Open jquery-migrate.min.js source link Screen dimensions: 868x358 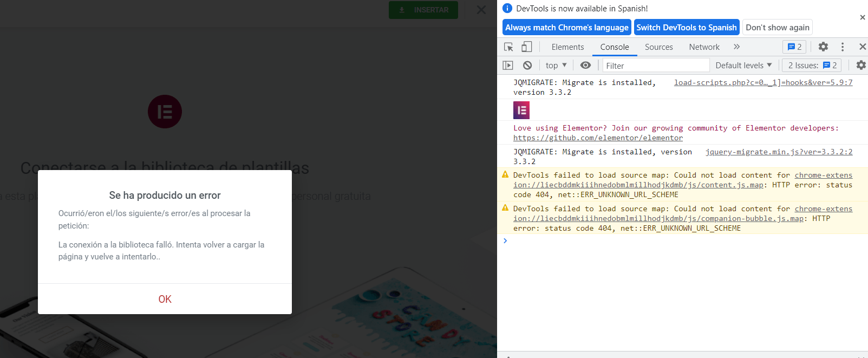tap(779, 152)
